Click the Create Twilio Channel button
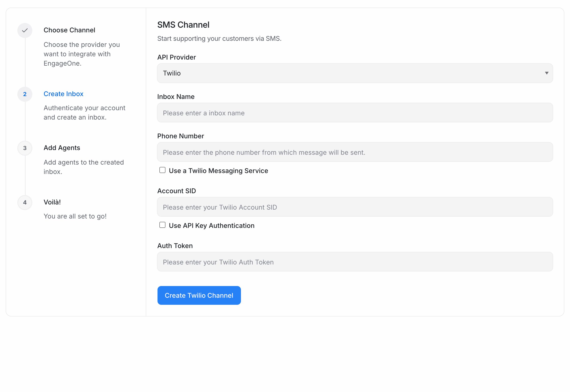Viewport: 570px width, 392px height. 199,295
